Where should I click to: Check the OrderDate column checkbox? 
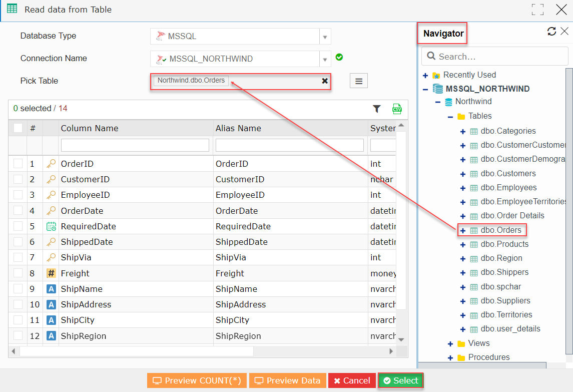[x=18, y=211]
